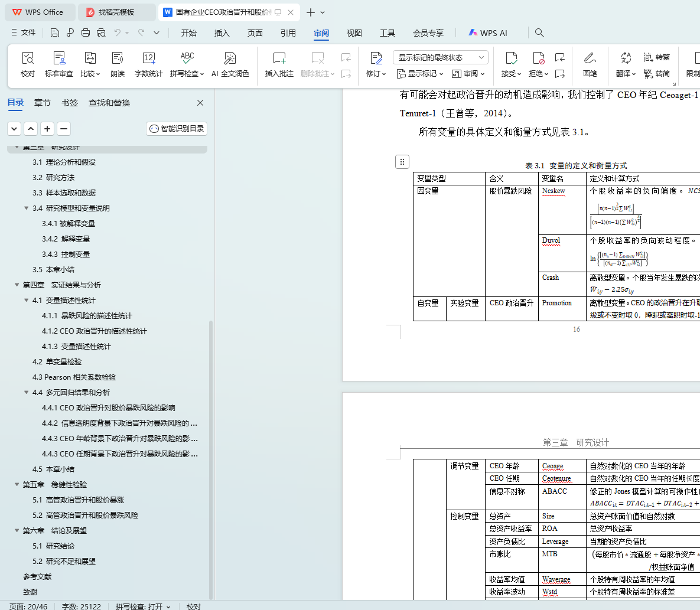Click the next change icon below previous change
Viewport: 700px width, 610px height.
point(560,74)
